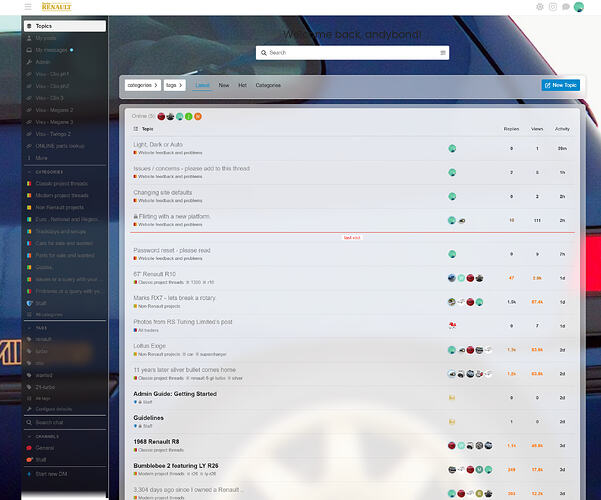Screen dimensions: 601x500
Task: Switch to the Latest tab
Action: point(202,85)
